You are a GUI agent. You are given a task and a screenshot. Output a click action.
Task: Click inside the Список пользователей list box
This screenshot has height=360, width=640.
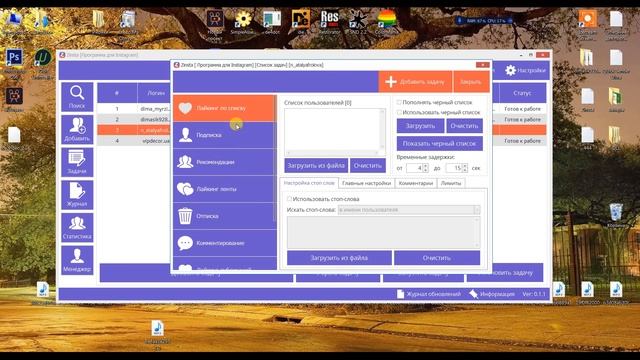click(x=332, y=129)
